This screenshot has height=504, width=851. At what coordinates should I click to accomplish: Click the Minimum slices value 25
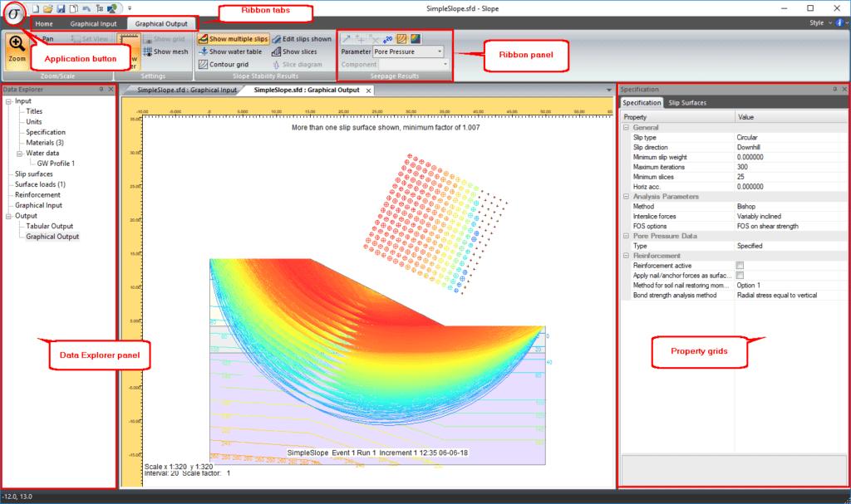coord(740,177)
